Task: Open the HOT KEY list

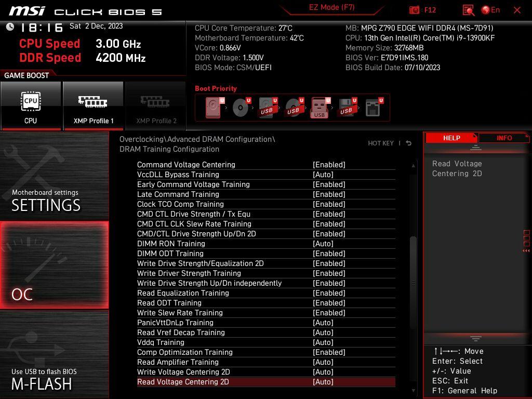Action: tap(381, 143)
